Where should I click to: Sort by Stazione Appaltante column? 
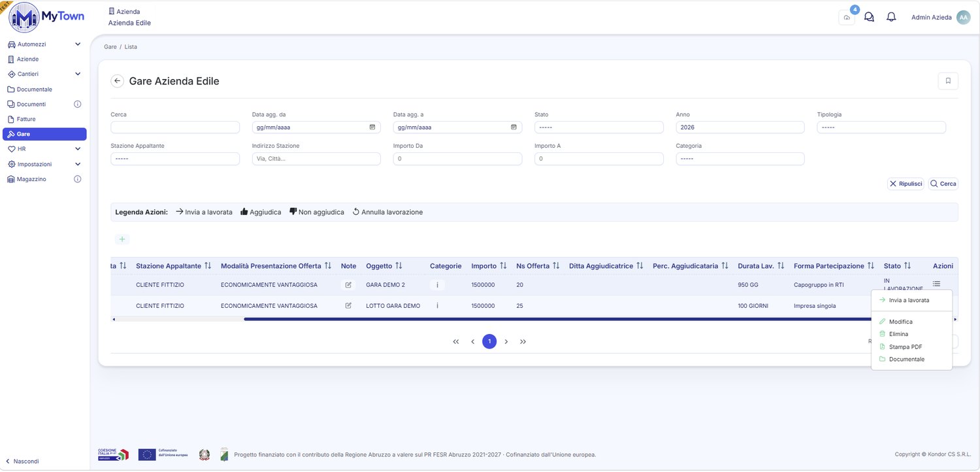208,266
